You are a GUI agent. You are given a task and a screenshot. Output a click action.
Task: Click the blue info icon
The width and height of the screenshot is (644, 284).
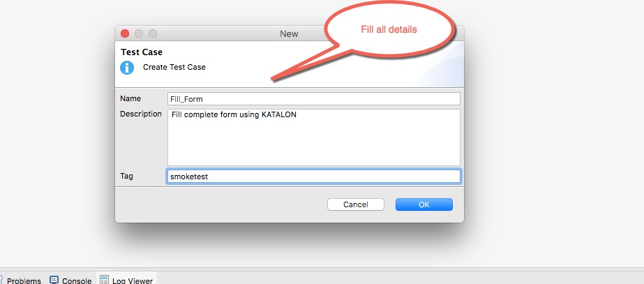click(127, 68)
